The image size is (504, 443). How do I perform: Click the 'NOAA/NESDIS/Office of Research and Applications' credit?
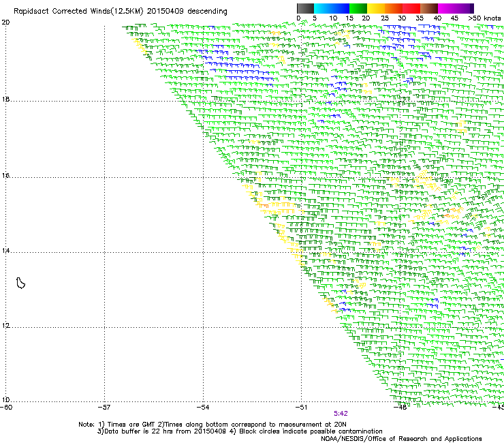point(401,439)
